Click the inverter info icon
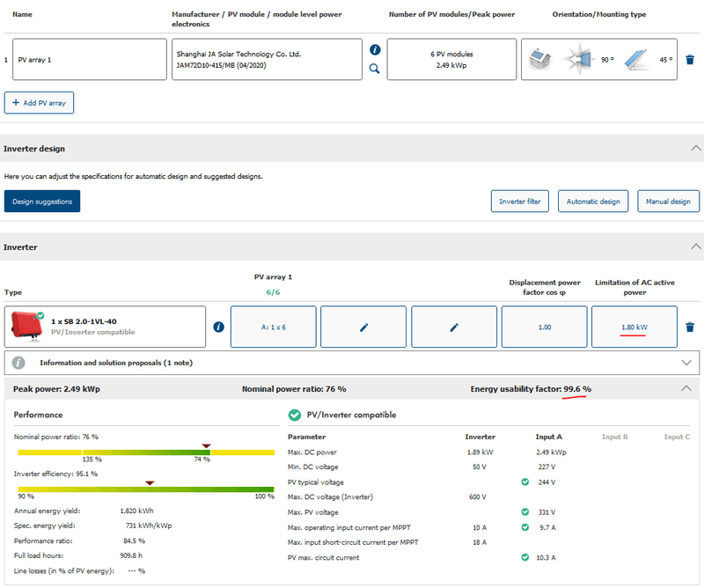Image resolution: width=704 pixels, height=588 pixels. coord(219,327)
